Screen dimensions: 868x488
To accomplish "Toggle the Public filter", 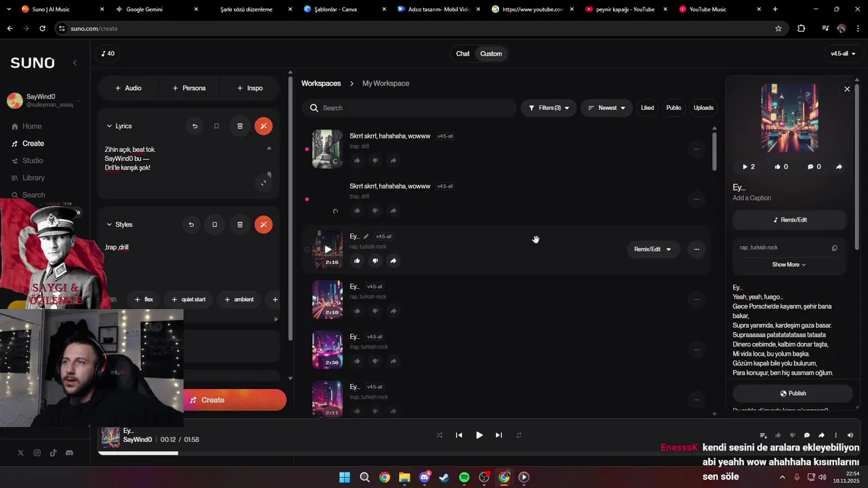I will (x=673, y=108).
